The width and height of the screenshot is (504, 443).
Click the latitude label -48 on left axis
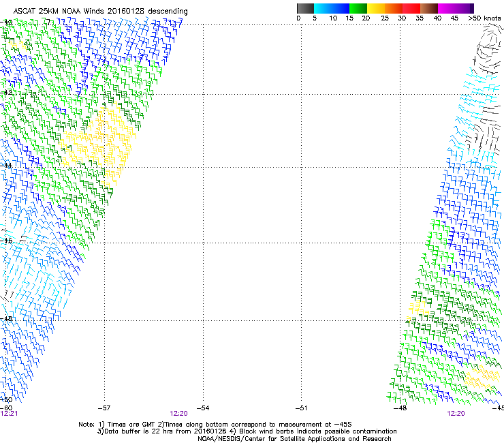[6, 318]
